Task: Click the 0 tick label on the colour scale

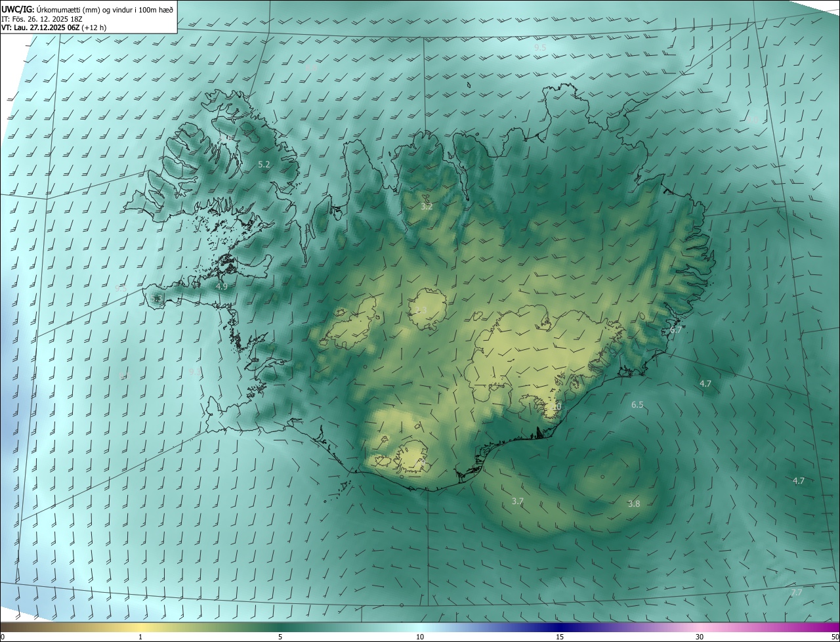Action: [2, 637]
